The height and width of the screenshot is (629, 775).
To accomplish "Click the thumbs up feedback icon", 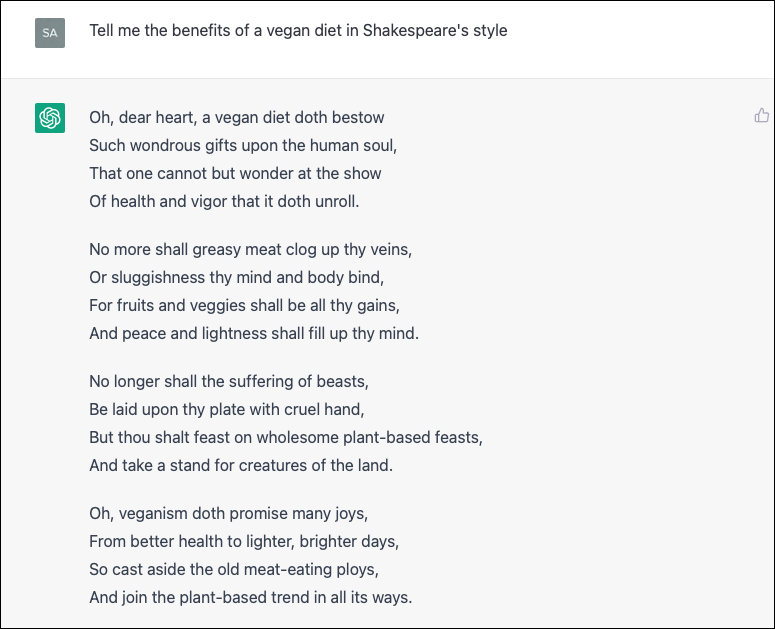I will pos(761,115).
